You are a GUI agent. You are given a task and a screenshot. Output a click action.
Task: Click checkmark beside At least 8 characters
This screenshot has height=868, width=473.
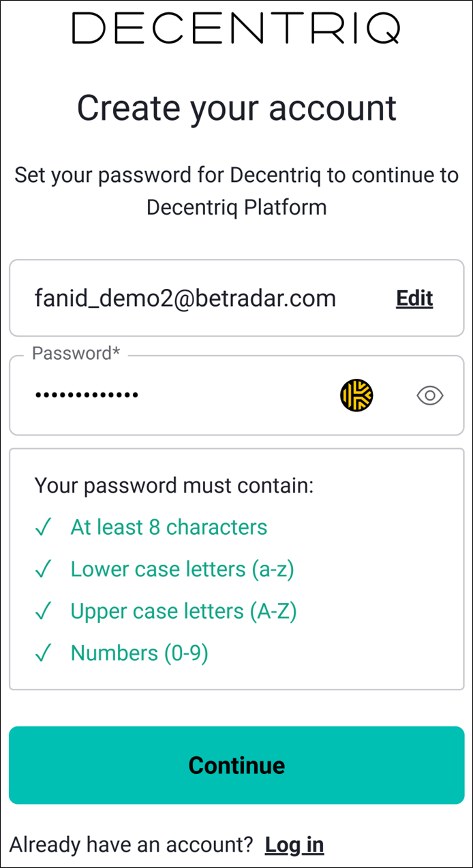pos(44,527)
